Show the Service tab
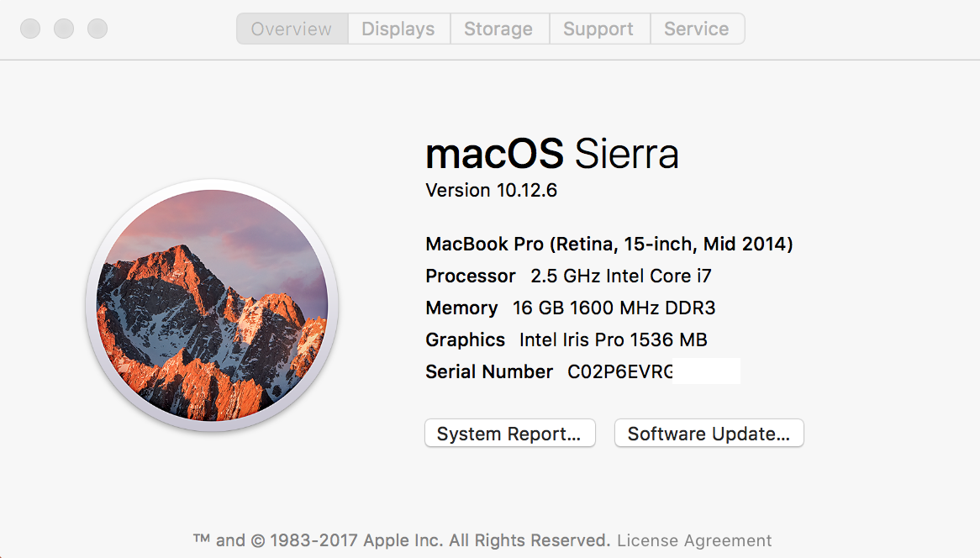The height and width of the screenshot is (558, 980). pos(697,29)
